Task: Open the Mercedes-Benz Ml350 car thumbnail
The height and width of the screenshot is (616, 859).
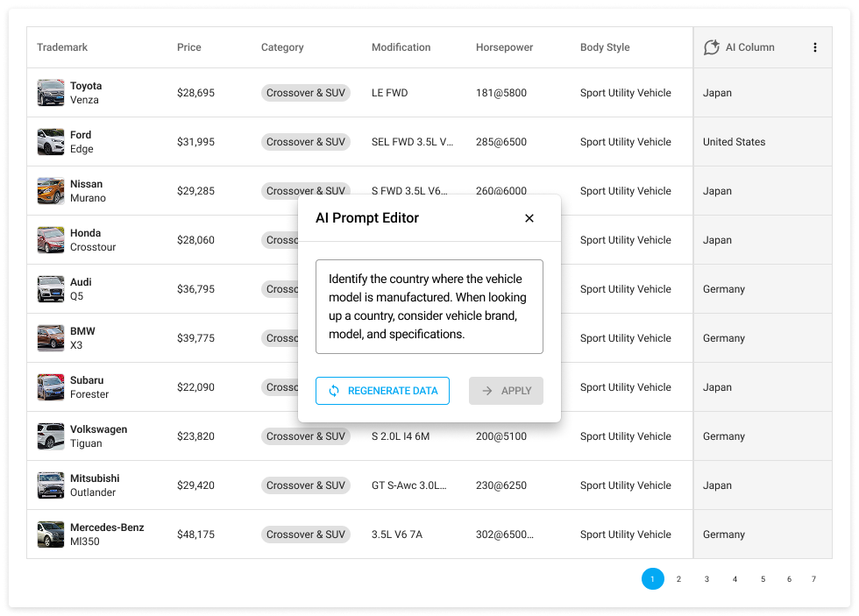Action: (x=51, y=535)
